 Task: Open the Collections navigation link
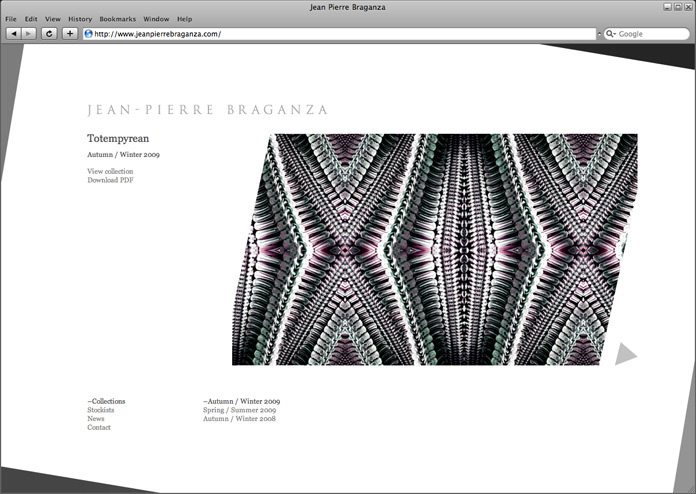[106, 401]
